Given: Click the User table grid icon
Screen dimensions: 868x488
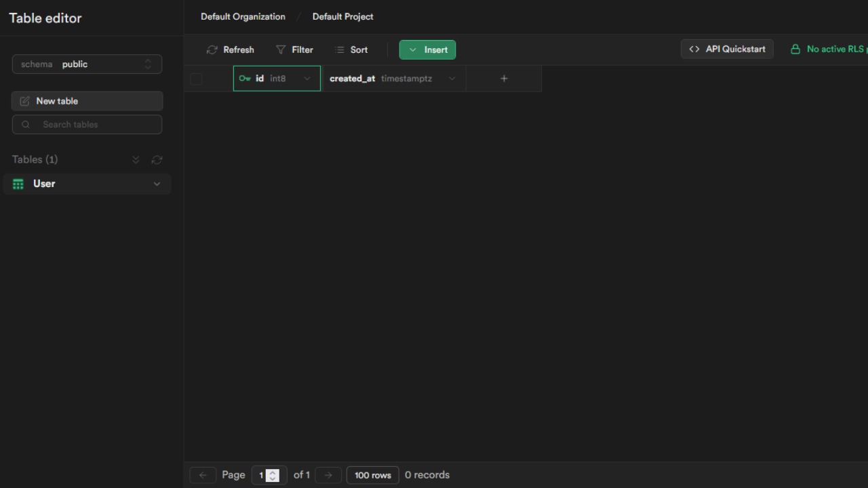Looking at the screenshot, I should 18,184.
